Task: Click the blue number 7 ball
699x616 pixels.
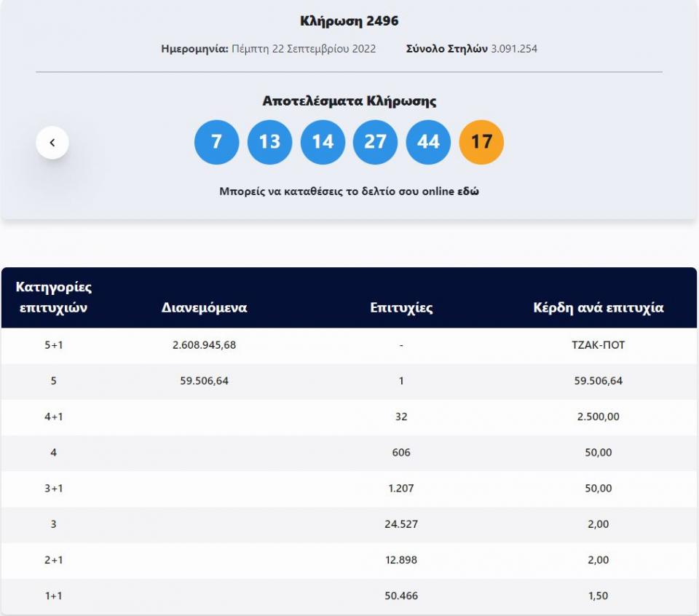Action: click(x=216, y=142)
